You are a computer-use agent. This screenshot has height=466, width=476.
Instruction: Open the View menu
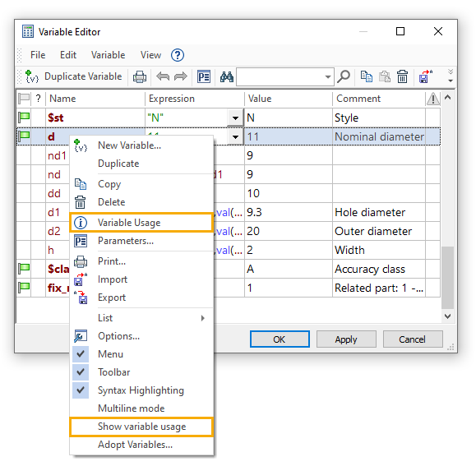click(x=150, y=55)
